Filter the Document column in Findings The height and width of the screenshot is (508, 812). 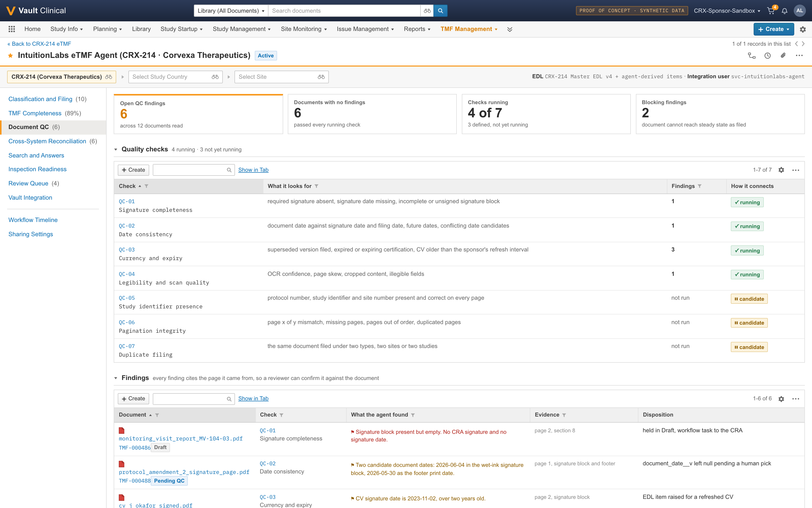(157, 415)
